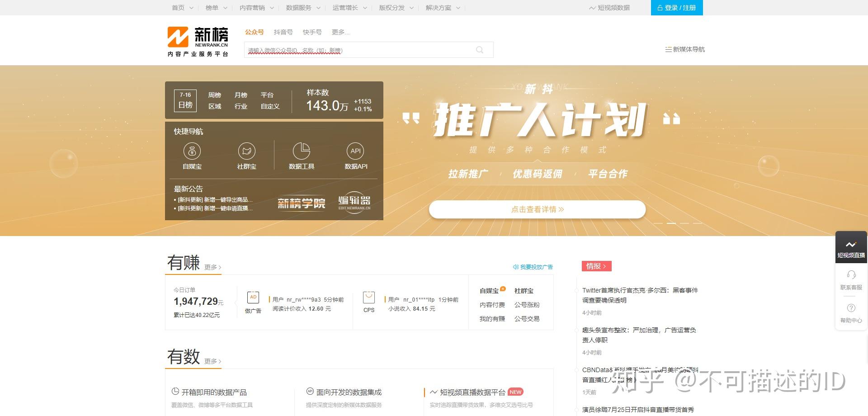Click 点击查看详情 banner button
This screenshot has height=416, width=868.
pos(537,209)
